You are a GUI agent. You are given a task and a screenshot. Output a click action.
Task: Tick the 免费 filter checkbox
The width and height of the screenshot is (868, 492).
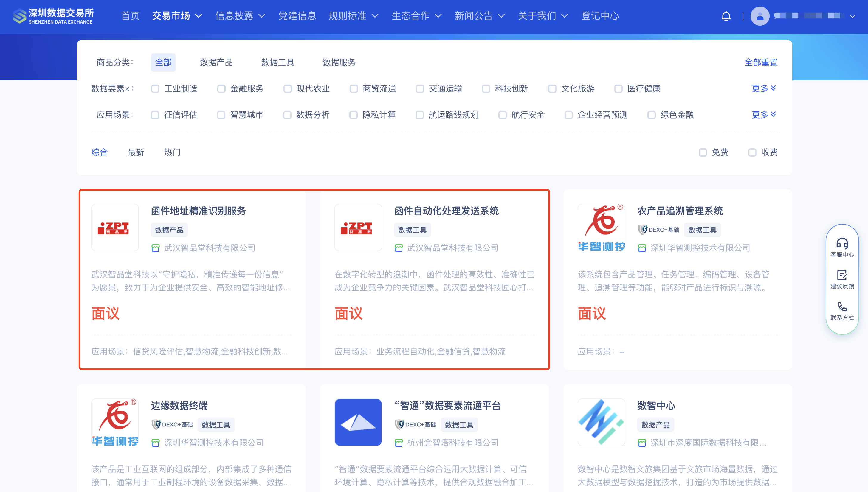[703, 152]
